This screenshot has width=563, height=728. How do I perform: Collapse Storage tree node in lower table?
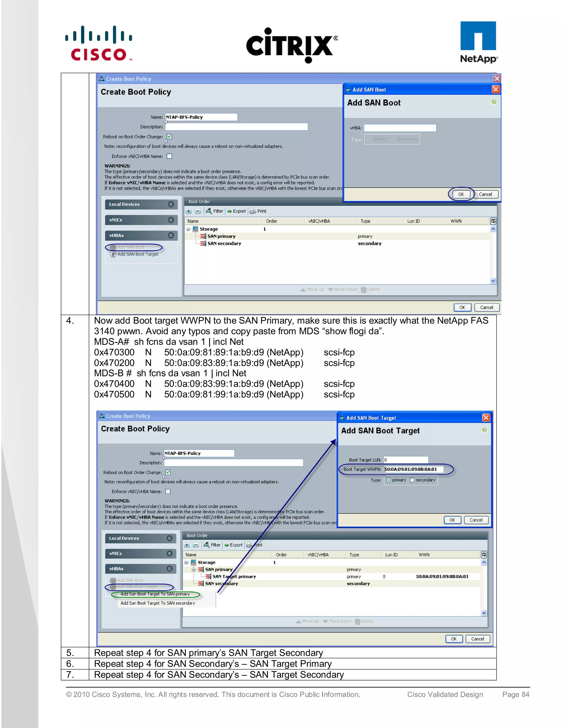pyautogui.click(x=186, y=563)
